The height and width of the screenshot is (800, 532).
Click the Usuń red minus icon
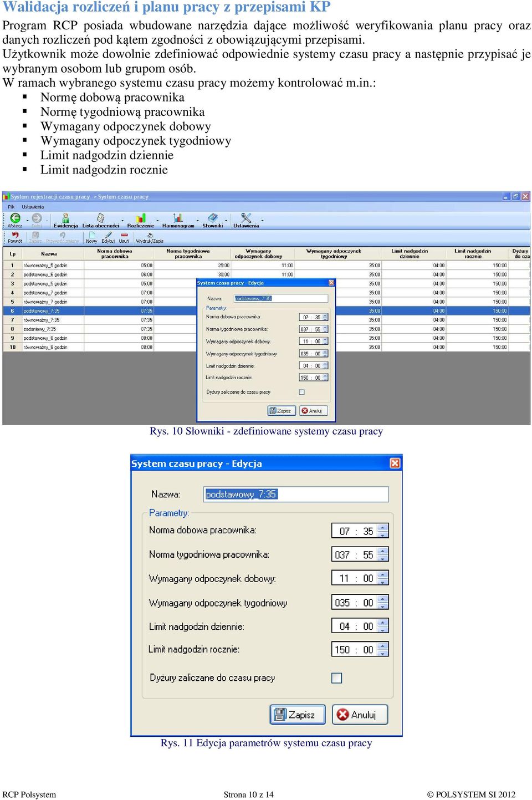coord(124,235)
